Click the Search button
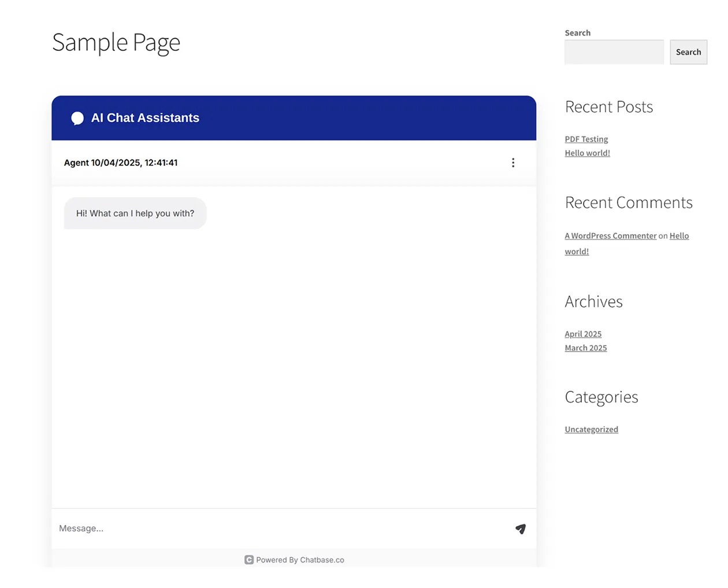The width and height of the screenshot is (728, 588). point(689,52)
